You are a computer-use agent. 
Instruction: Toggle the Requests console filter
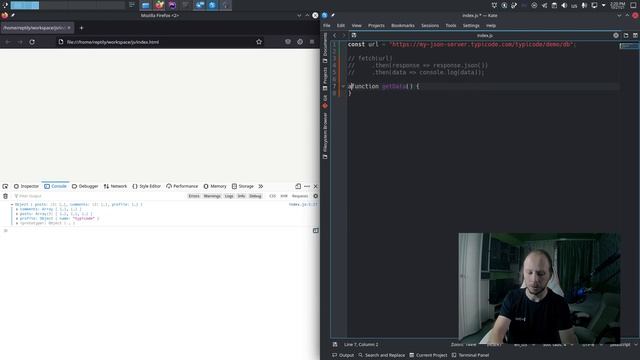click(x=300, y=196)
